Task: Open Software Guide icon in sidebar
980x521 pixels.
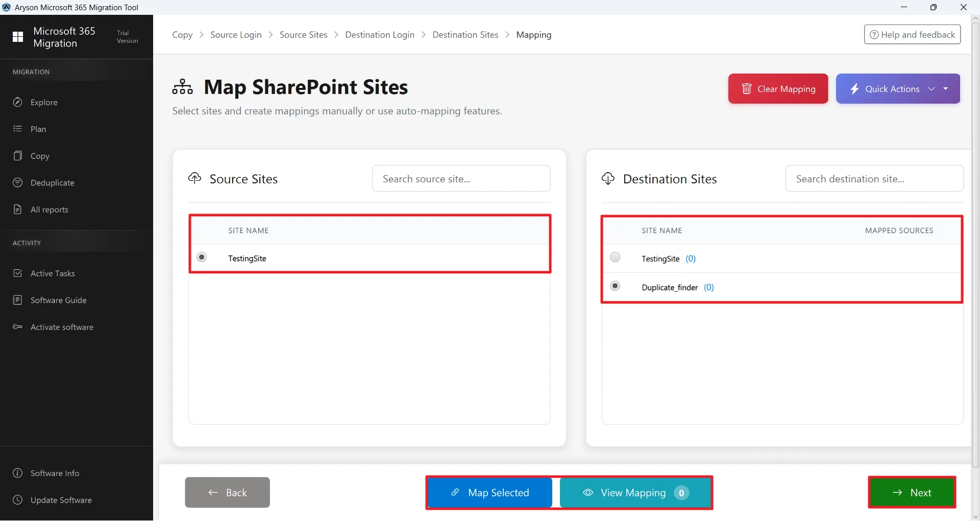Action: click(18, 300)
